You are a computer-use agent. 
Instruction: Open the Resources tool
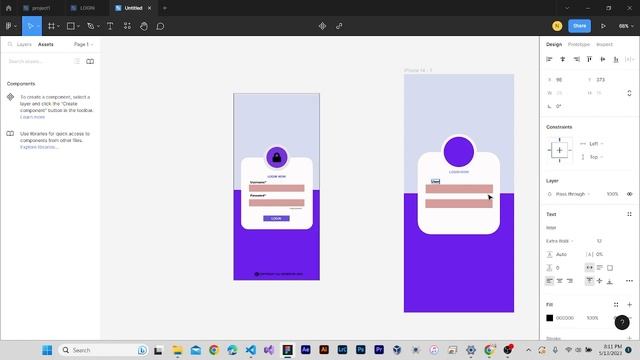(x=127, y=26)
